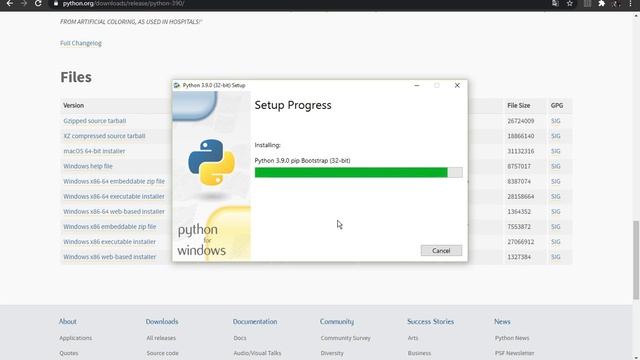Open the News footer section
The height and width of the screenshot is (360, 640).
tap(502, 322)
